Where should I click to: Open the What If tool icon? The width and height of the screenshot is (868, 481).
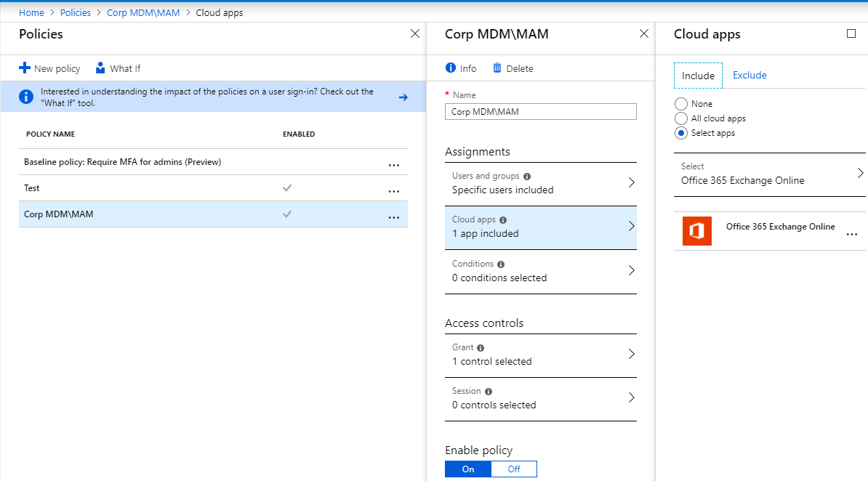click(x=100, y=68)
